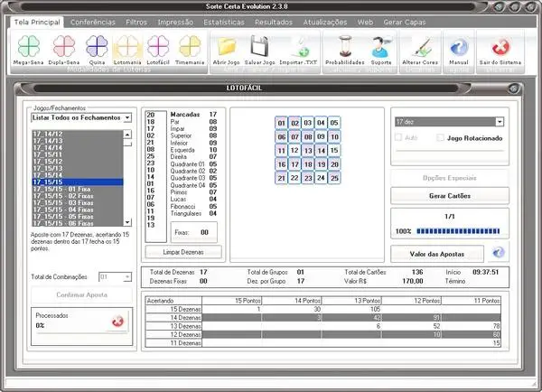Click the 100% generation progress bar

click(x=458, y=231)
